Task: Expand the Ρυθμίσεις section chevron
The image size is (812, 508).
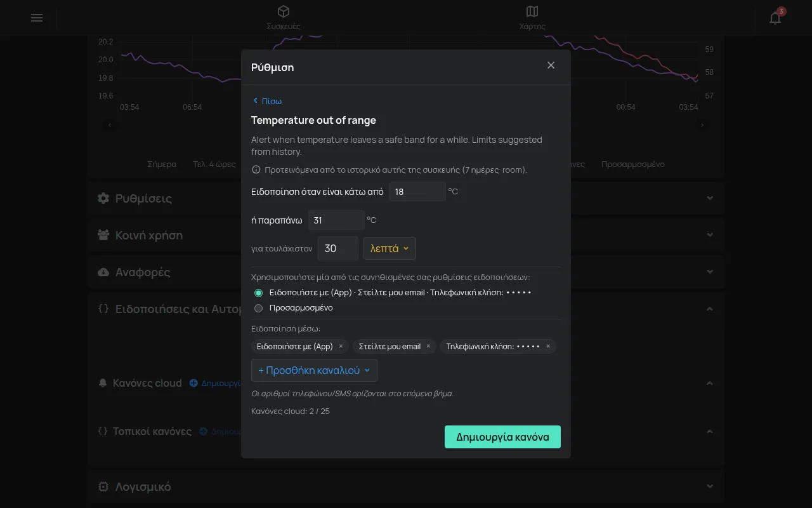Action: [x=710, y=198]
